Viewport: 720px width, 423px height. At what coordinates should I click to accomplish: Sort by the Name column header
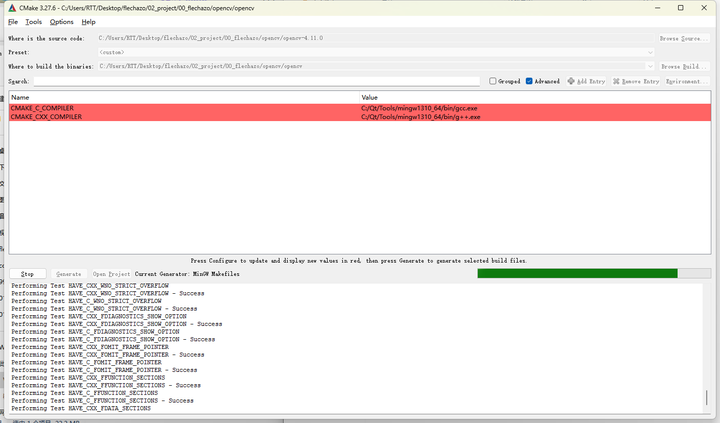point(184,97)
